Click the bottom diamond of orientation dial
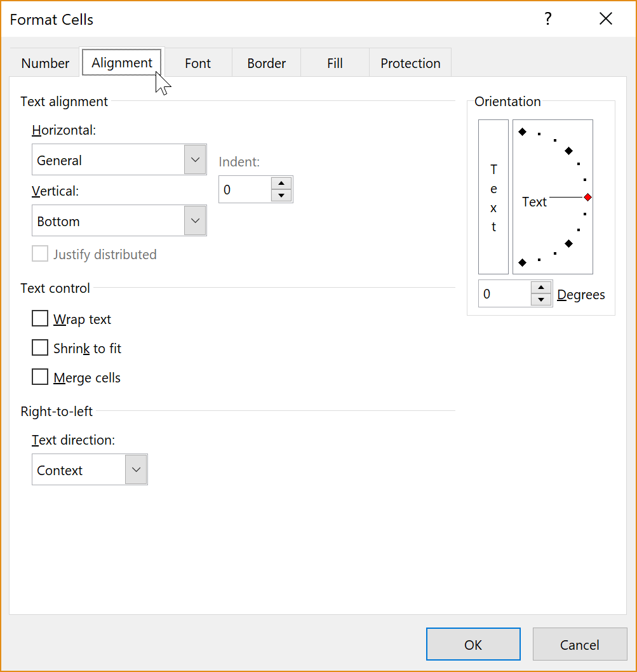This screenshot has width=637, height=672. 522,262
